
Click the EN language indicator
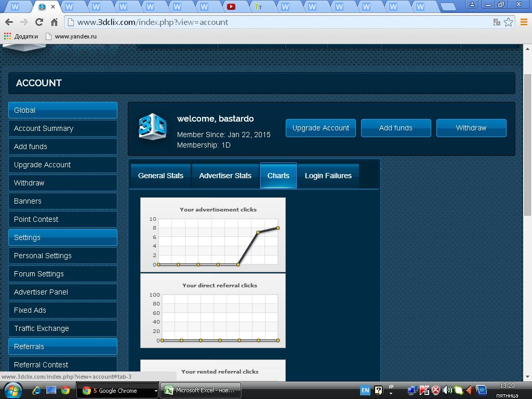tap(365, 390)
